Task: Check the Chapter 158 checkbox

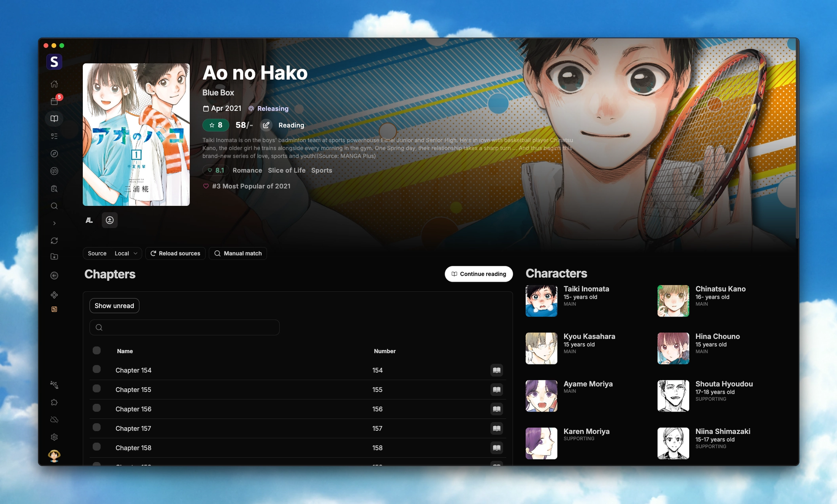Action: point(97,446)
